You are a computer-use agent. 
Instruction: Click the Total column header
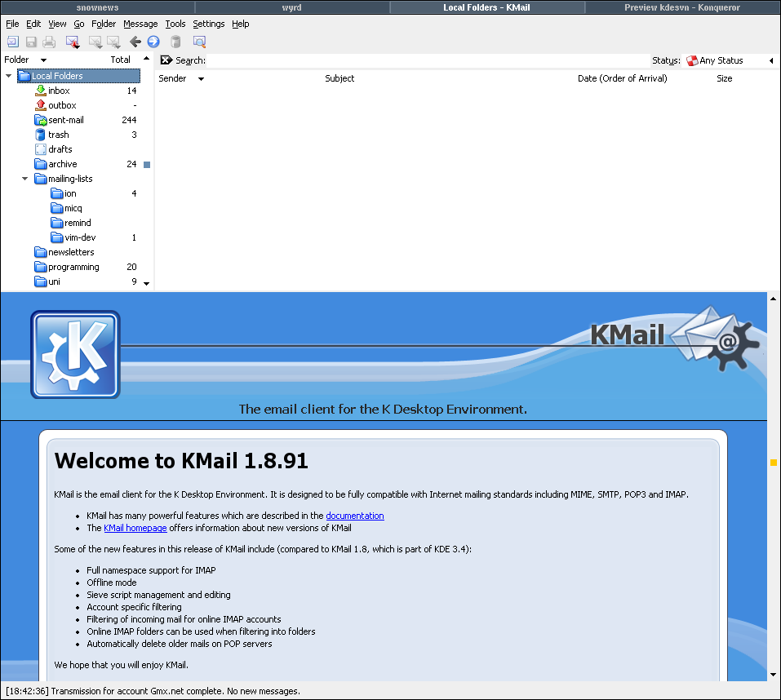coord(121,60)
